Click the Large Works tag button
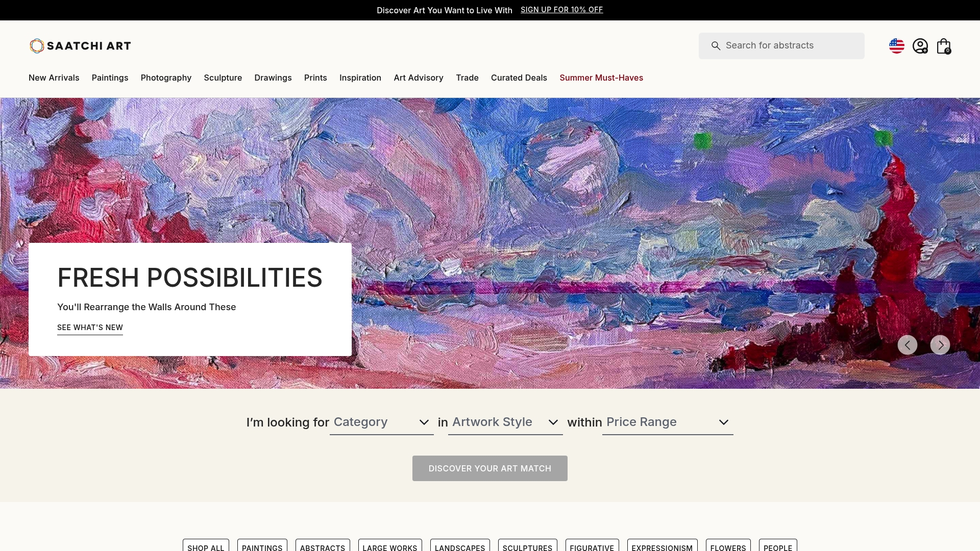980x551 pixels. [x=390, y=545]
